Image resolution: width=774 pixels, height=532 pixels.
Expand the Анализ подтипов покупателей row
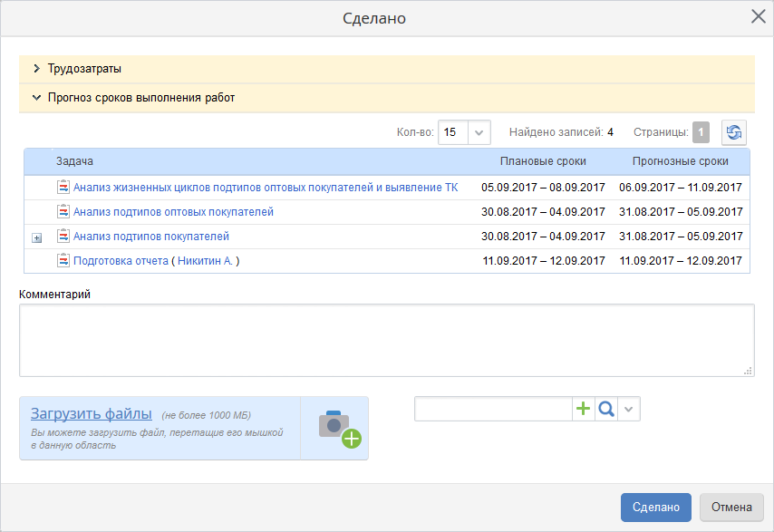(x=37, y=237)
